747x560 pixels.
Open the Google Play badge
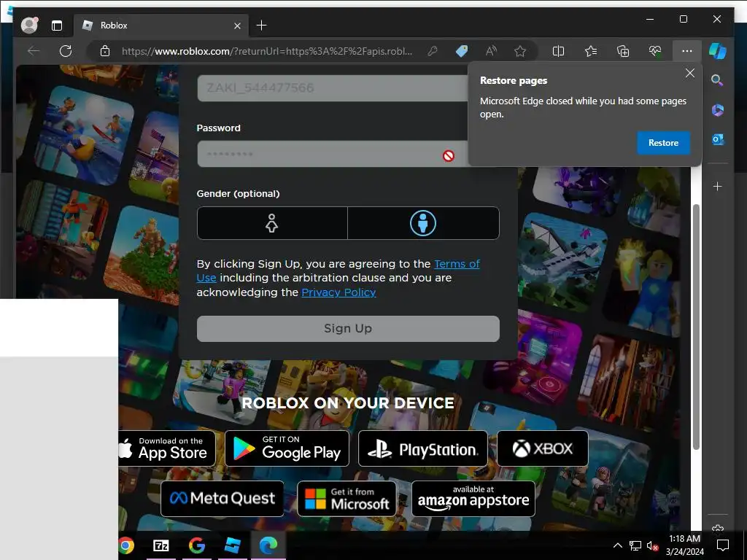287,448
